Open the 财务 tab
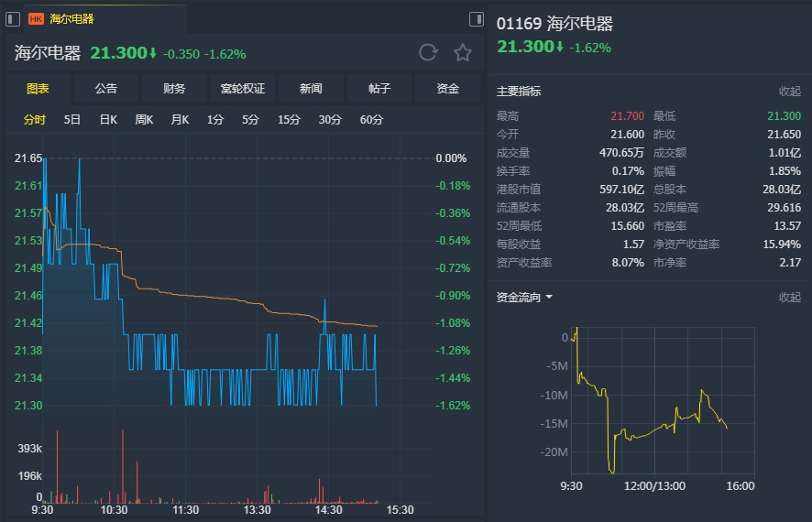 pyautogui.click(x=174, y=89)
